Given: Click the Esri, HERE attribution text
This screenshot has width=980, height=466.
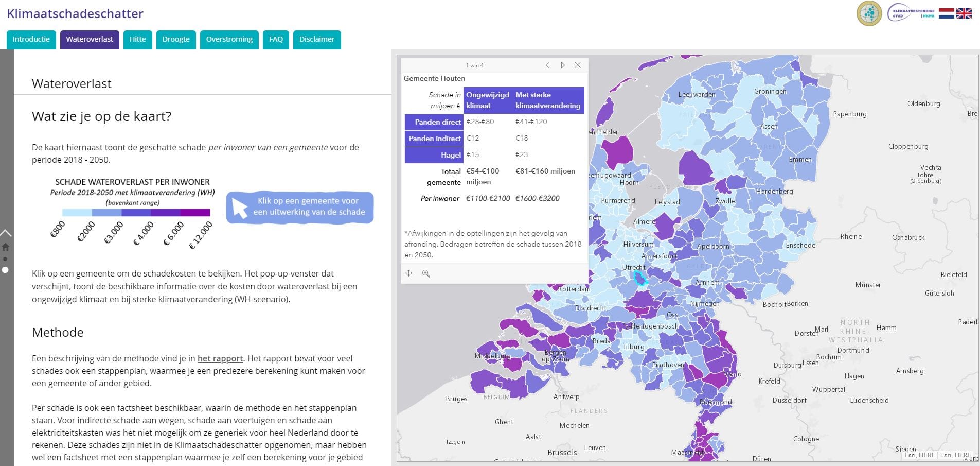Looking at the screenshot, I should (x=938, y=455).
